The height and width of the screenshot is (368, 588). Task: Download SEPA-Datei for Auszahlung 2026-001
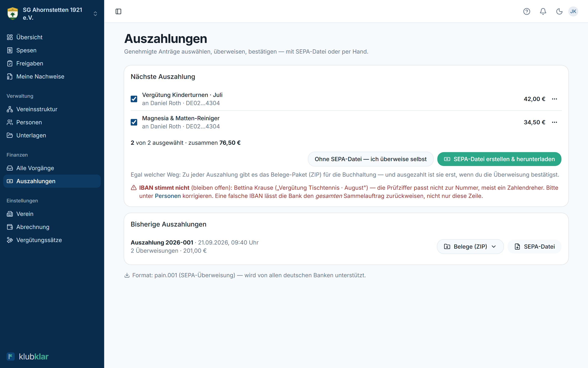[x=534, y=247]
